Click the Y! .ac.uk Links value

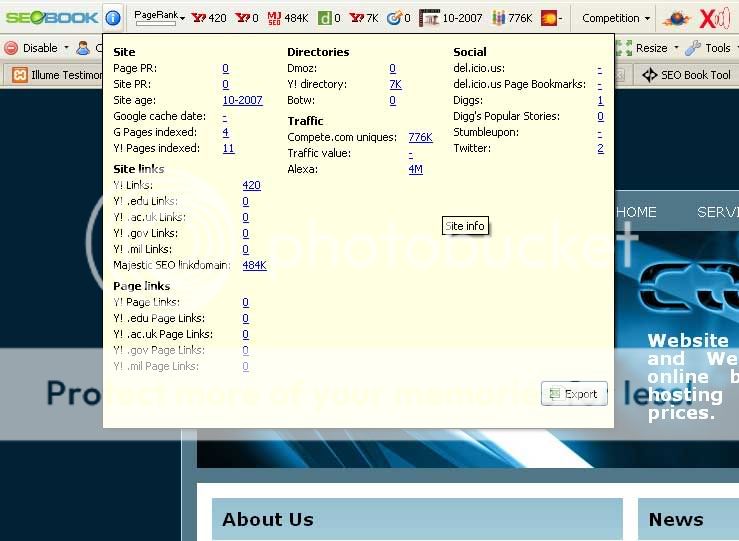(246, 217)
